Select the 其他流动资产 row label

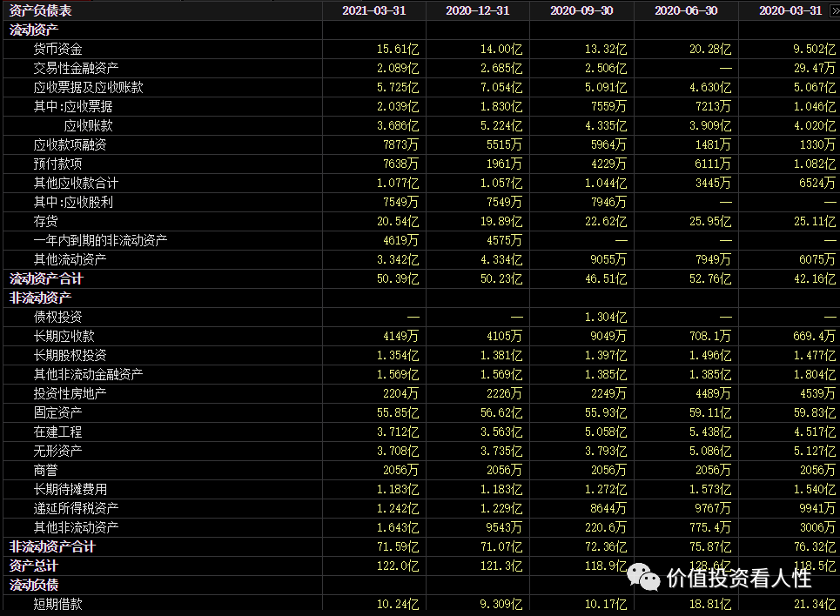[71, 260]
